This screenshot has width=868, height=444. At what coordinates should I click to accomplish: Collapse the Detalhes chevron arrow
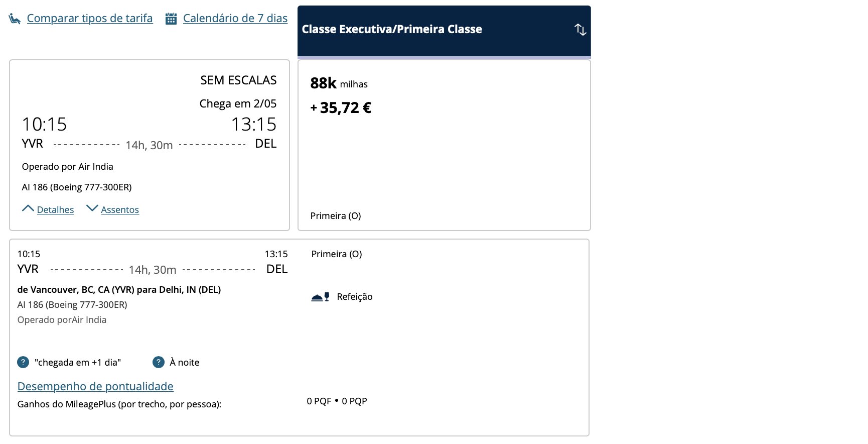click(28, 208)
